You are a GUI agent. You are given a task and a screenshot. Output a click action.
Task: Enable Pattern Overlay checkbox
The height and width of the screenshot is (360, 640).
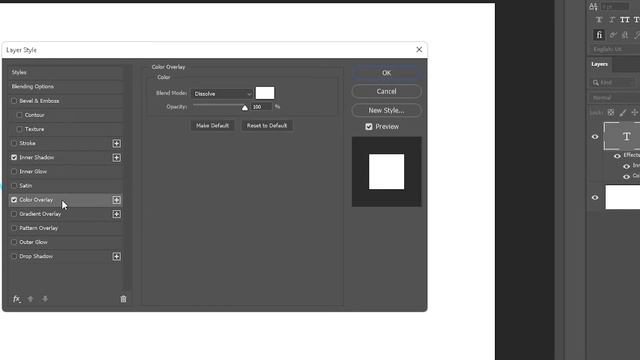pyautogui.click(x=14, y=228)
